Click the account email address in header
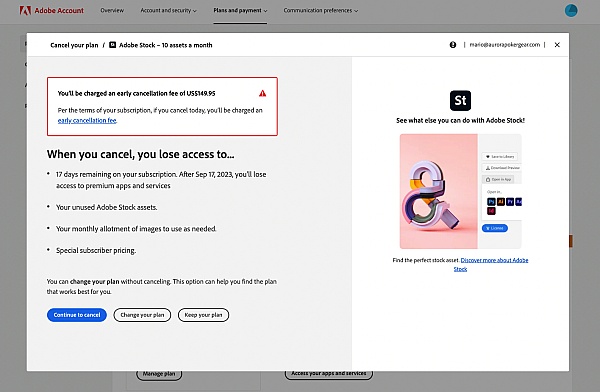 505,45
